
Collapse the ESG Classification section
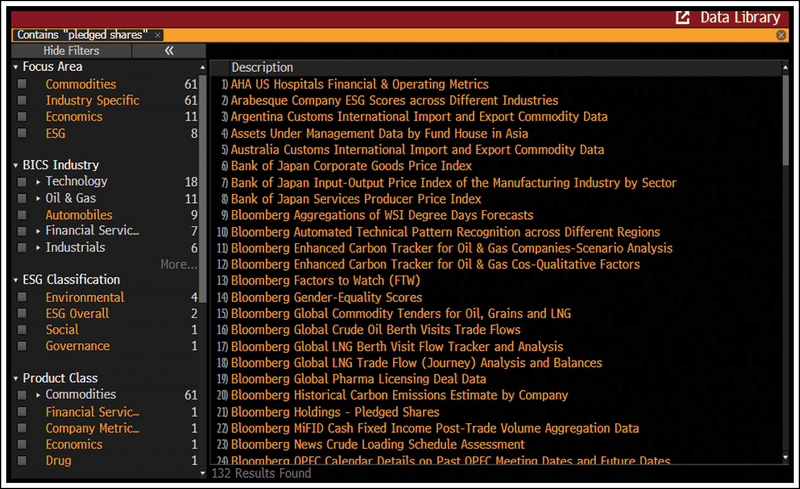coord(16,280)
